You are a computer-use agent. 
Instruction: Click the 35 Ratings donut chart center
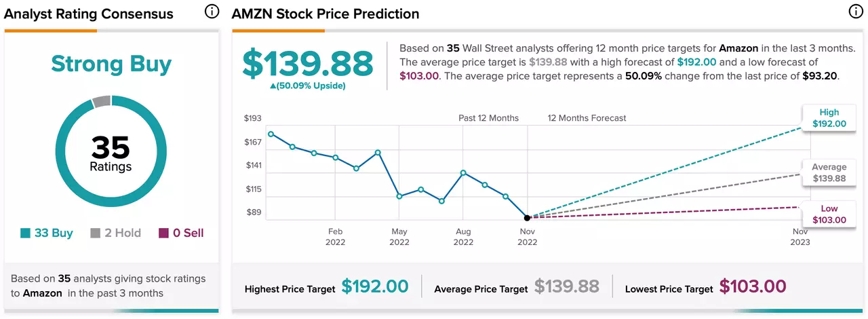pyautogui.click(x=111, y=152)
